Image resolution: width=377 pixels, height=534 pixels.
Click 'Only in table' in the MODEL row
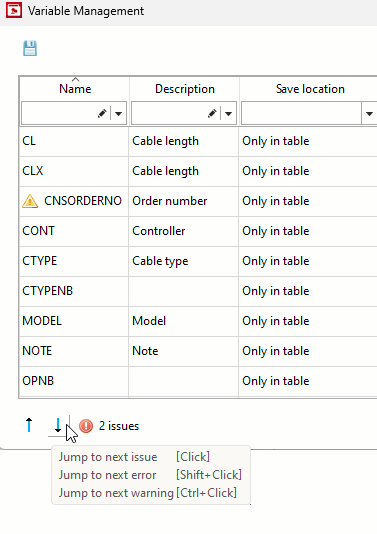276,321
